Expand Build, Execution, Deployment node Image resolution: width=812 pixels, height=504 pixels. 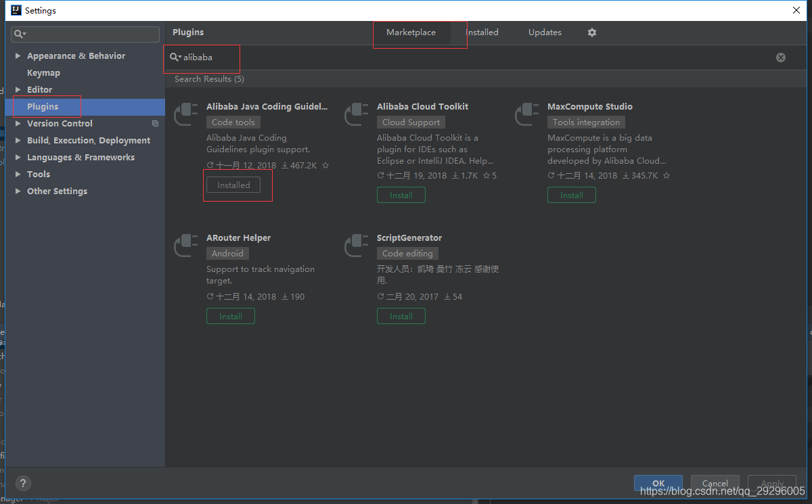tap(18, 141)
